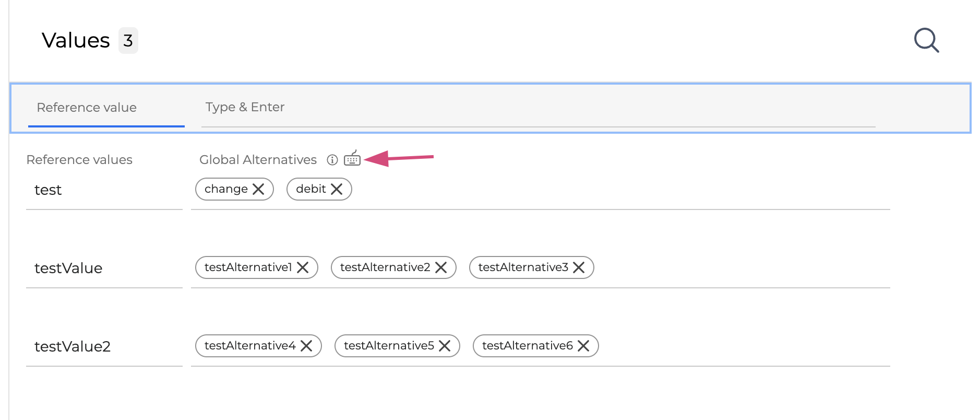This screenshot has height=420, width=980.
Task: Click empty alternatives area in testValue2 row
Action: pyautogui.click(x=741, y=346)
